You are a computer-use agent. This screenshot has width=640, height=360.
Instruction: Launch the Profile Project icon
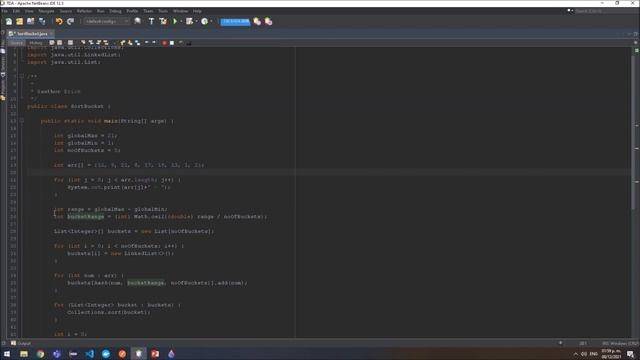pyautogui.click(x=204, y=21)
